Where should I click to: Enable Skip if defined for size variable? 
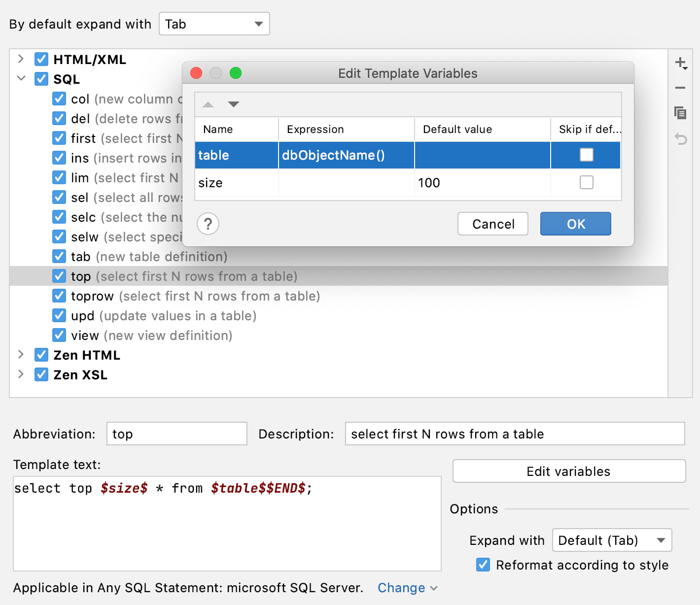pyautogui.click(x=586, y=182)
